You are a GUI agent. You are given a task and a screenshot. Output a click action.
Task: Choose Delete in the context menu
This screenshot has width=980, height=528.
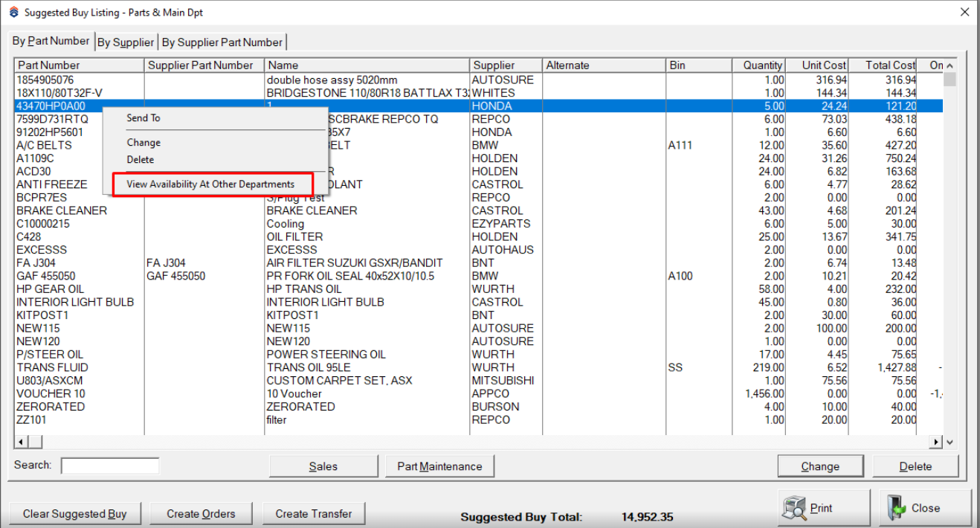point(141,160)
